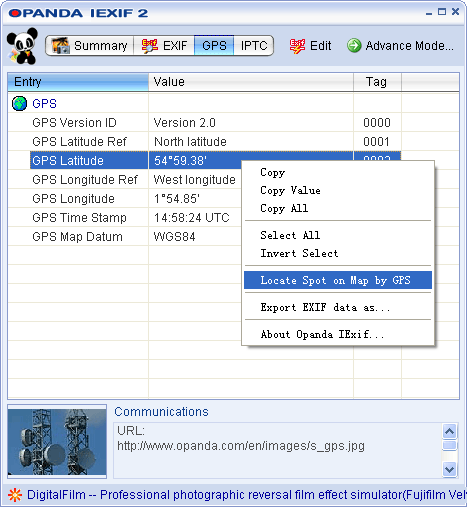Image resolution: width=467 pixels, height=507 pixels.
Task: Choose Invert Select in the menu
Action: click(x=299, y=253)
